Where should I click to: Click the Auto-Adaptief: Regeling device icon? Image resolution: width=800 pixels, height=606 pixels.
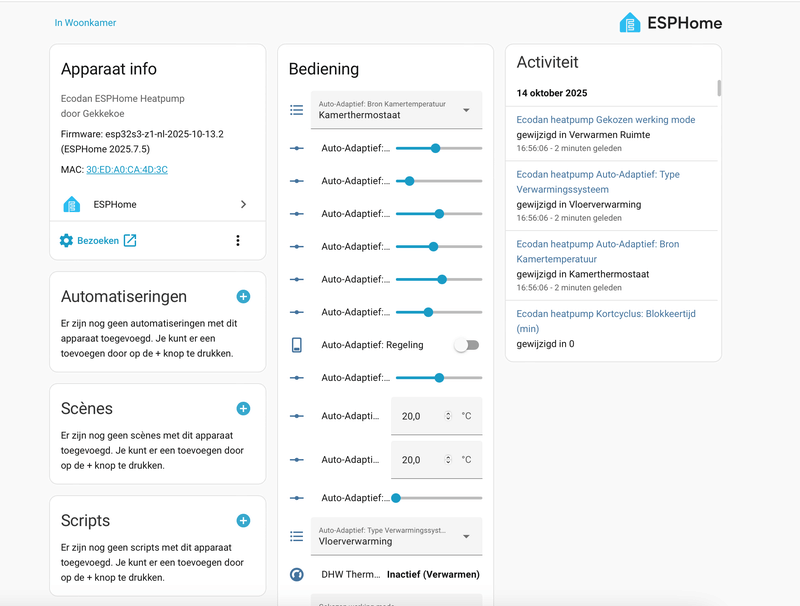tap(297, 345)
